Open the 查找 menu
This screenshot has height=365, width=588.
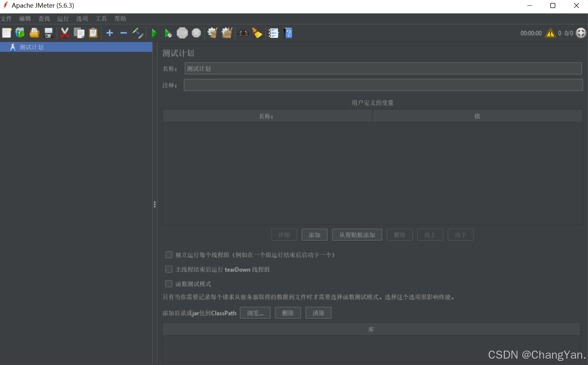[x=44, y=19]
